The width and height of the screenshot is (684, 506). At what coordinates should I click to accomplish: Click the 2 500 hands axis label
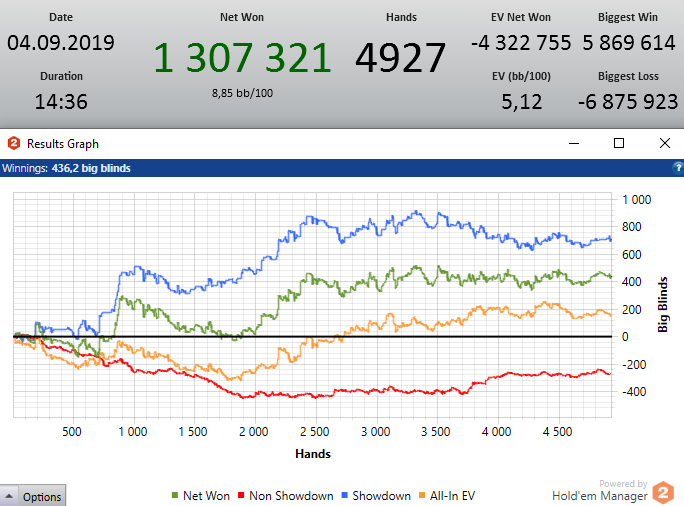pos(315,432)
